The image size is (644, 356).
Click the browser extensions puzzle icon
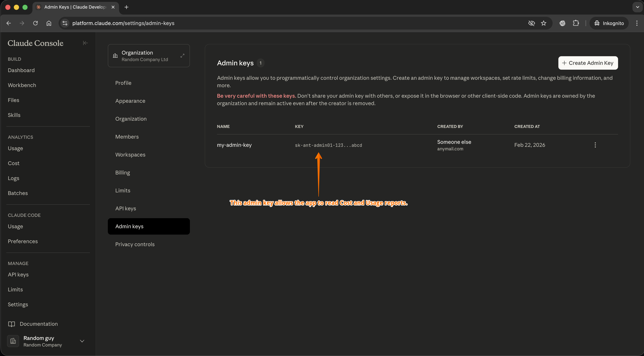click(576, 23)
